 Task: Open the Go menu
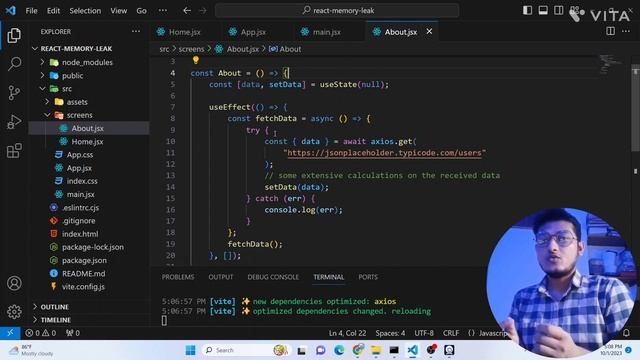[141, 11]
